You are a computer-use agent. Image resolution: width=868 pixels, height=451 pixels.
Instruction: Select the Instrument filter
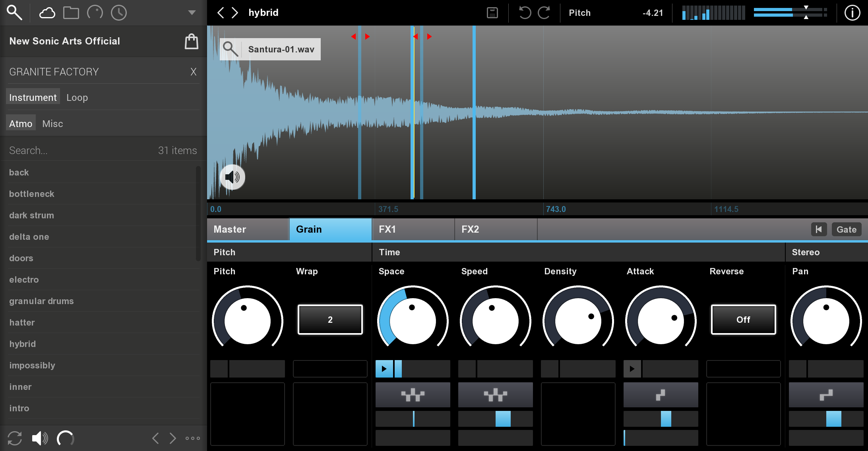click(33, 97)
